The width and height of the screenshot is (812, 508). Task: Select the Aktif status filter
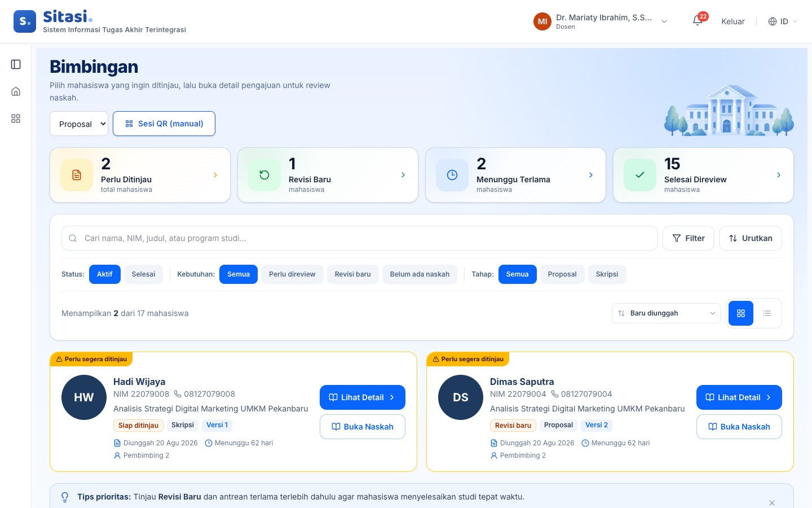coord(105,274)
